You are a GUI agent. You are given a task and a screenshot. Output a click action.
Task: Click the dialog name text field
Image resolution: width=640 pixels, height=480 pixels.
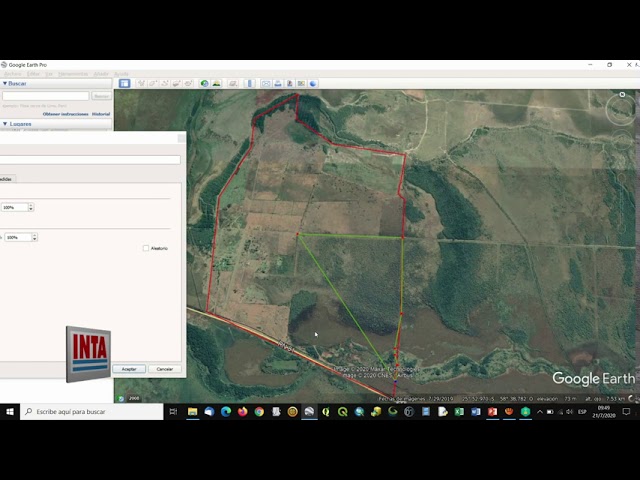pyautogui.click(x=90, y=160)
